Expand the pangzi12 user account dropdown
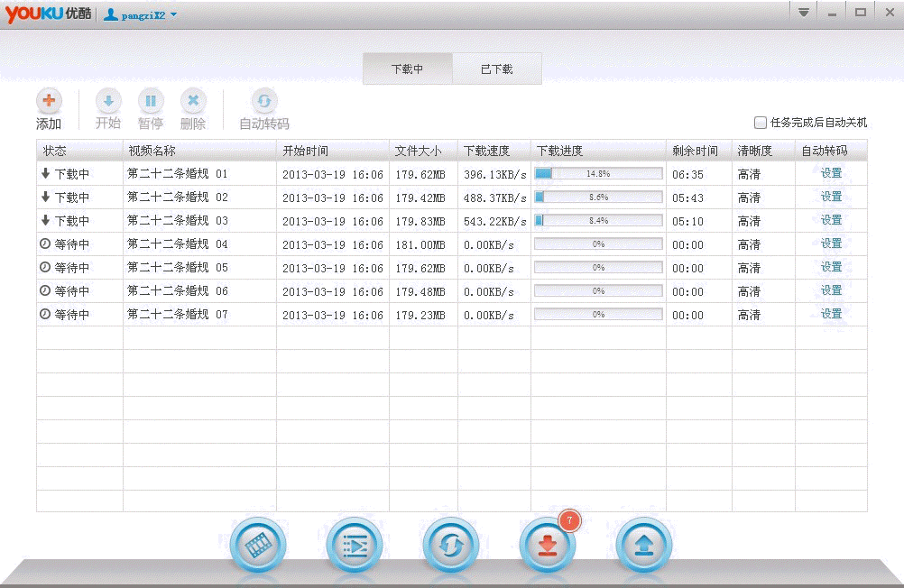 pos(173,14)
